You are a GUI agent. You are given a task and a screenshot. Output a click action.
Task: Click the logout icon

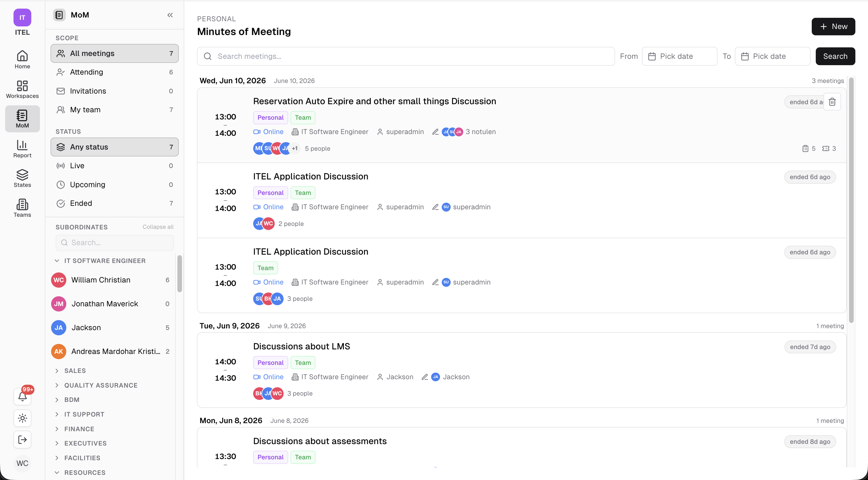pos(22,440)
